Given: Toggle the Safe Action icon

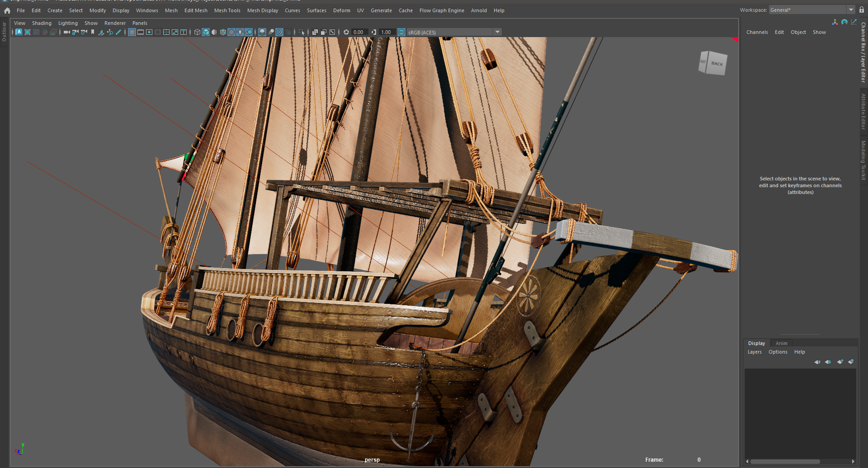Looking at the screenshot, I should 175,32.
